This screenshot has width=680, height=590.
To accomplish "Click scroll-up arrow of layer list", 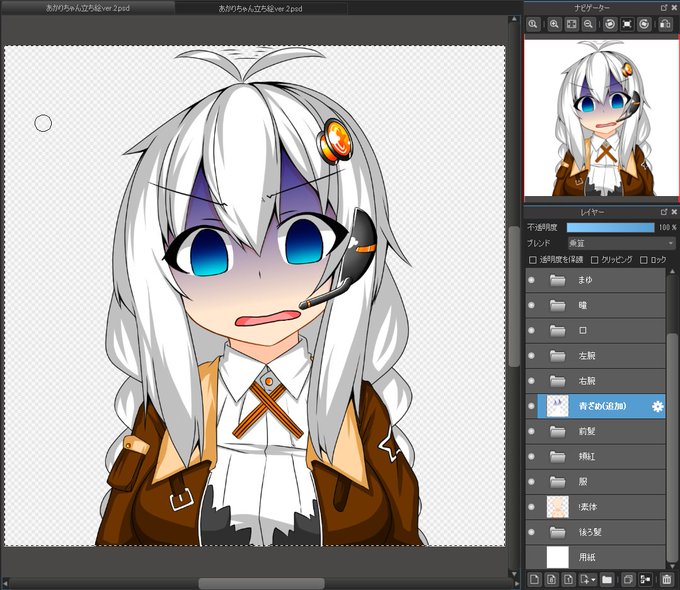I will 672,272.
